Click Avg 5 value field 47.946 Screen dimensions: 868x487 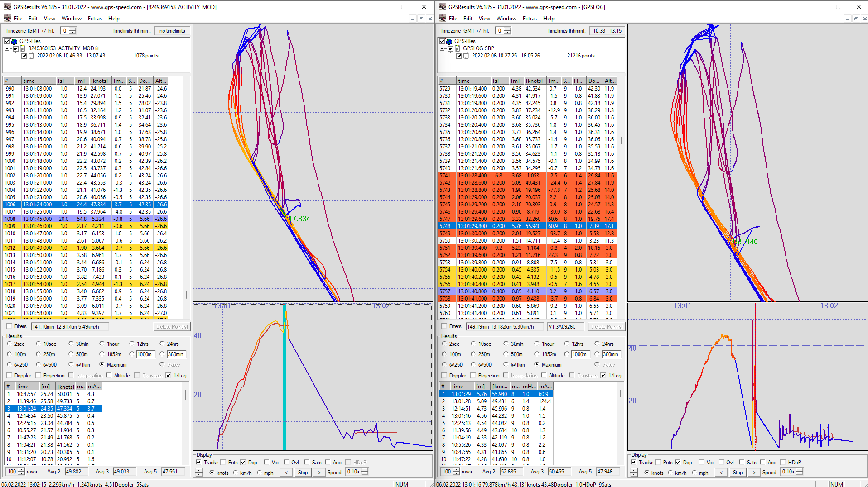(608, 472)
